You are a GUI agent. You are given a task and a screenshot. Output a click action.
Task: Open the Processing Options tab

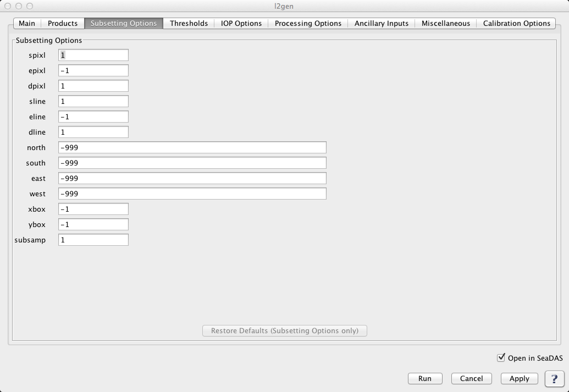[308, 23]
